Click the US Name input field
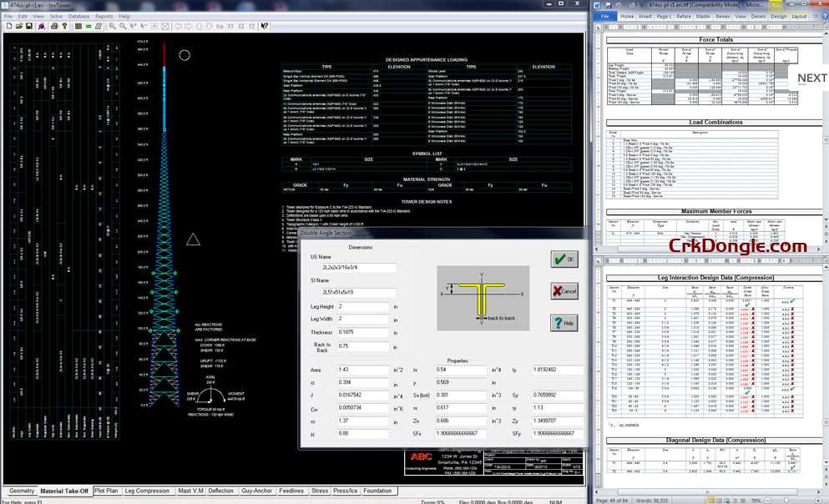 coord(361,266)
